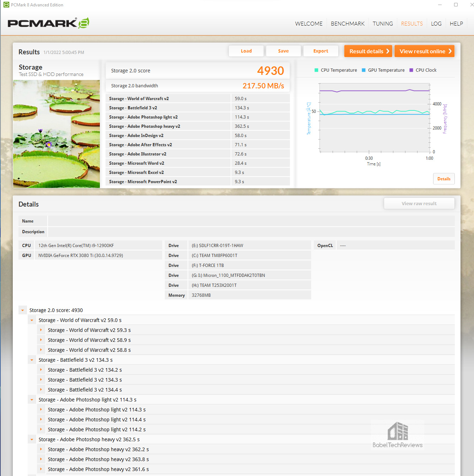The width and height of the screenshot is (474, 476).
Task: Go to the TUNING tab
Action: [383, 24]
